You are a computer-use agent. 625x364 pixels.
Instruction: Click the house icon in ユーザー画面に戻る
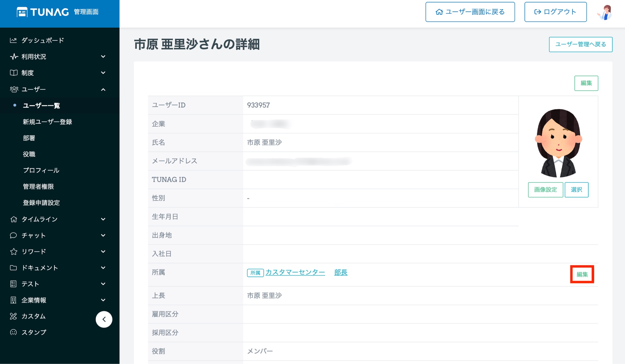(x=439, y=12)
